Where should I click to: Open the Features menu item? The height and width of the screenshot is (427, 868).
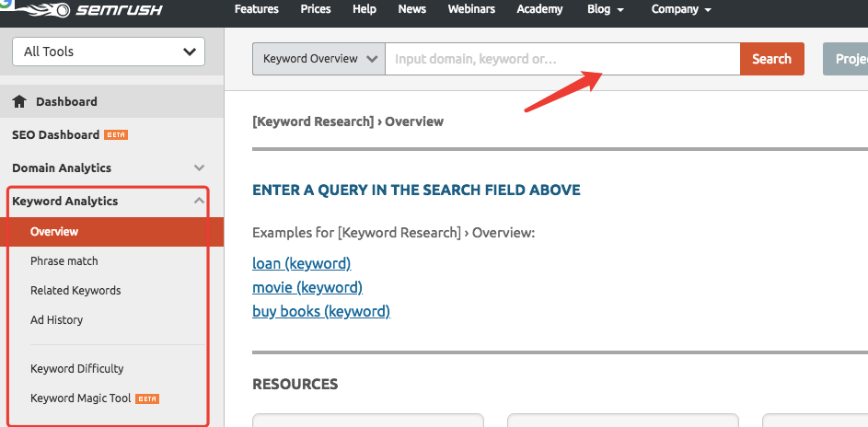pyautogui.click(x=257, y=9)
